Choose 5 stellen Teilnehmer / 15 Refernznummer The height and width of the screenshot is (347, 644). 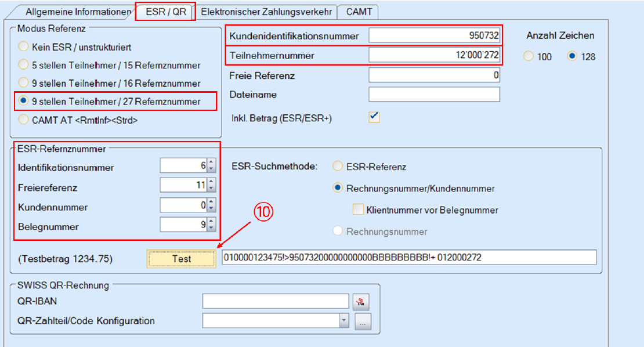(109, 66)
